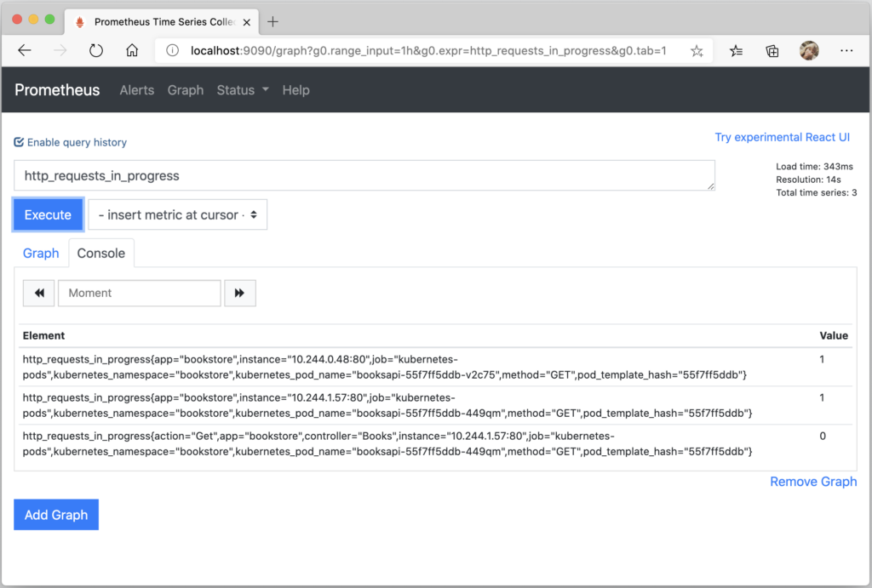Click the value 0 in the results

(x=823, y=437)
